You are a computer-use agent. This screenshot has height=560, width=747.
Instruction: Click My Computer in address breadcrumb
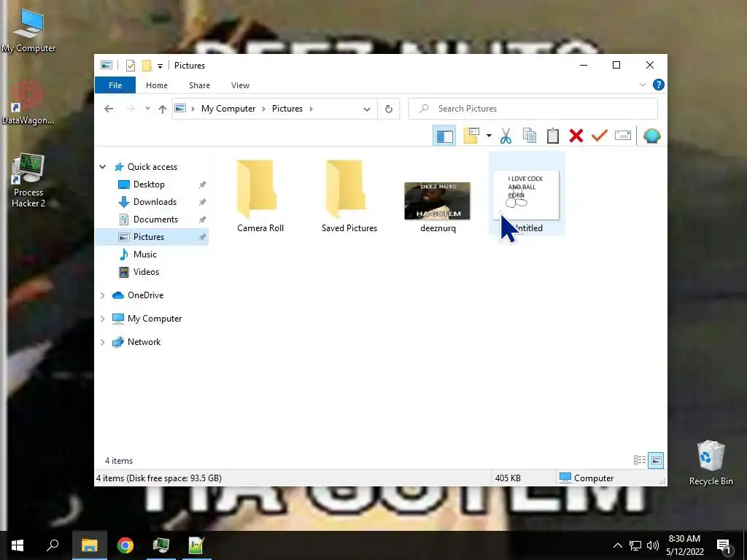228,109
